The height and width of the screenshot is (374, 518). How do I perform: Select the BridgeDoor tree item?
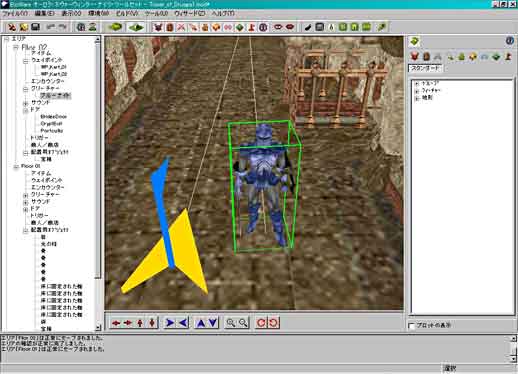pyautogui.click(x=54, y=117)
